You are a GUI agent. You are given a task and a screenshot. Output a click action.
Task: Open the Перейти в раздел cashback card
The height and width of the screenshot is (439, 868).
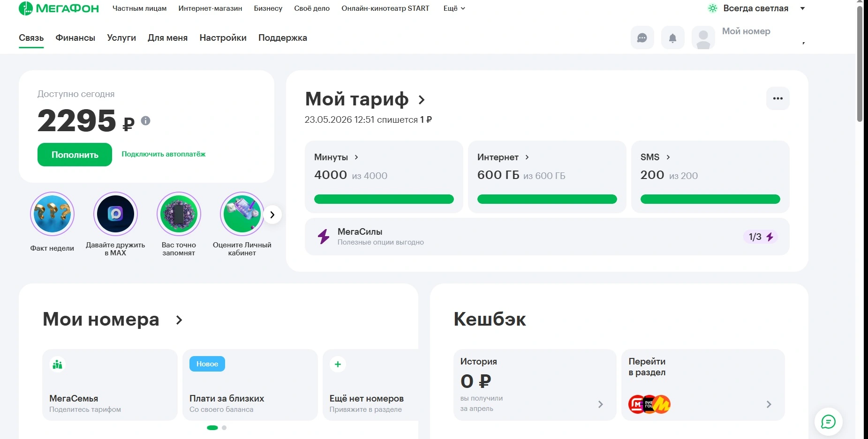[703, 385]
